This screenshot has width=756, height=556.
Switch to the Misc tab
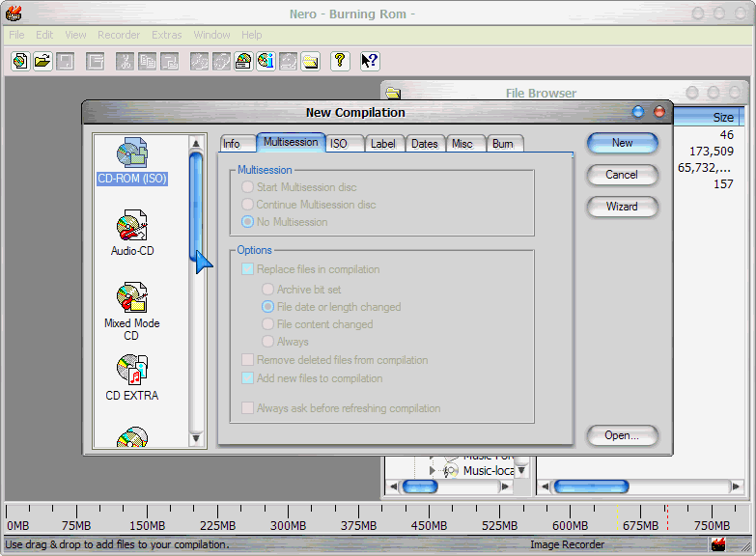(465, 144)
